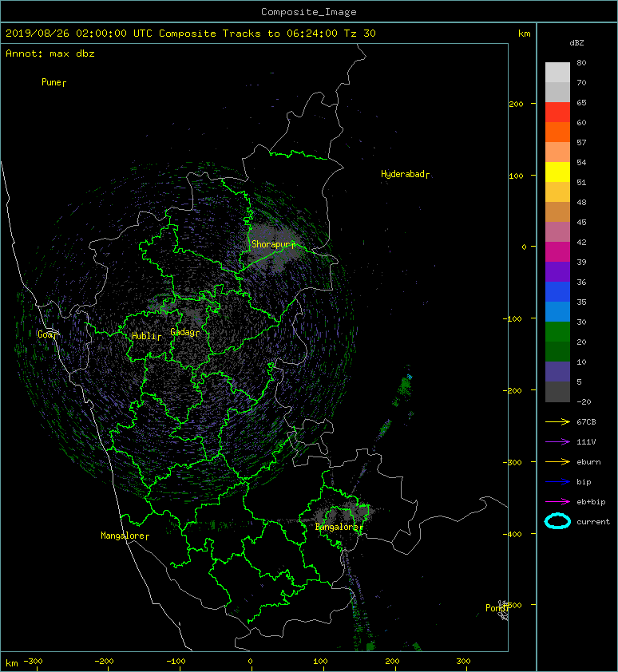Screen dimensions: 618x672
Task: Click the yellow 67CB arrow legend icon
Action: click(x=557, y=422)
